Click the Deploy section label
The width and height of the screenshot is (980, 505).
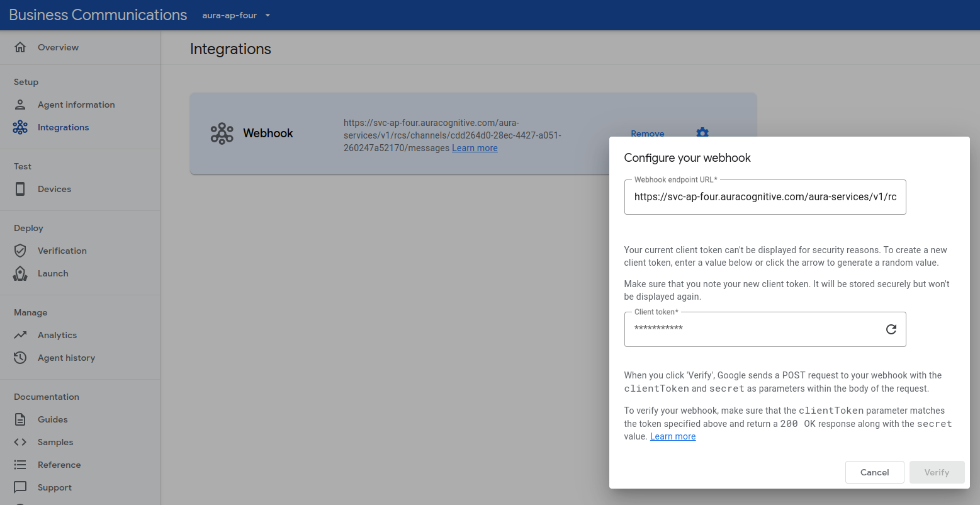(28, 228)
